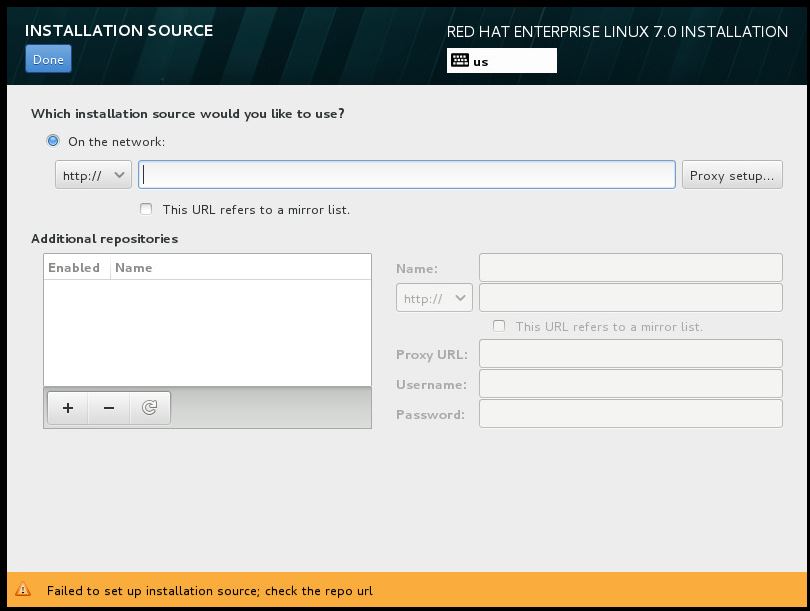The height and width of the screenshot is (611, 810).
Task: Click the Password input field
Action: point(630,414)
